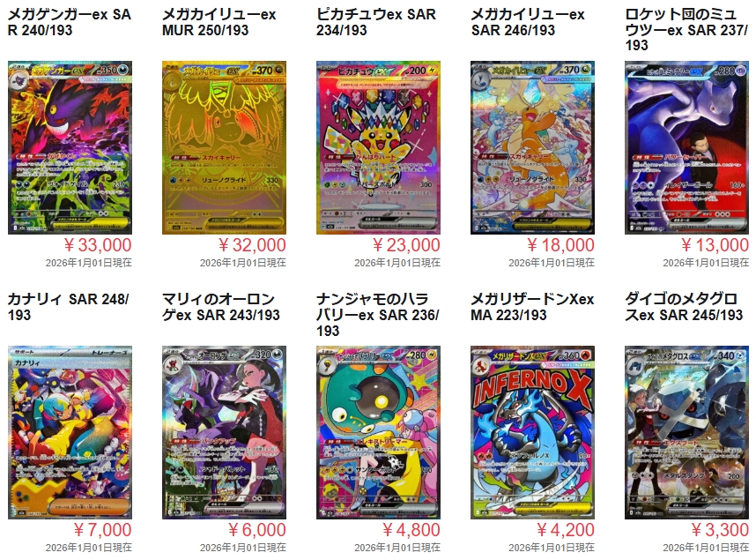Click the ロケット団のミュウツーex SAR 237/193 title
This screenshot has width=756, height=560.
coord(686,30)
